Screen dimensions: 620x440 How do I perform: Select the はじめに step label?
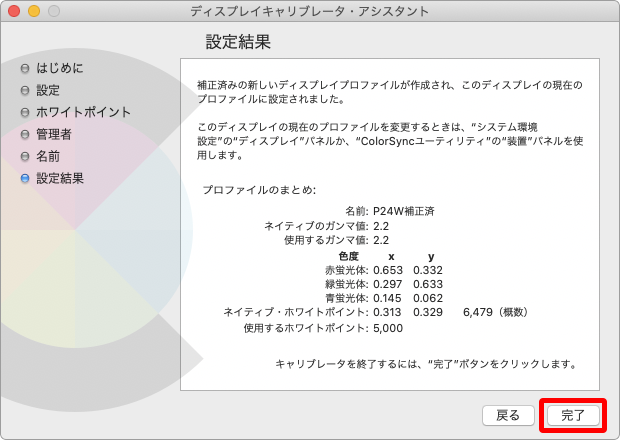[x=60, y=68]
